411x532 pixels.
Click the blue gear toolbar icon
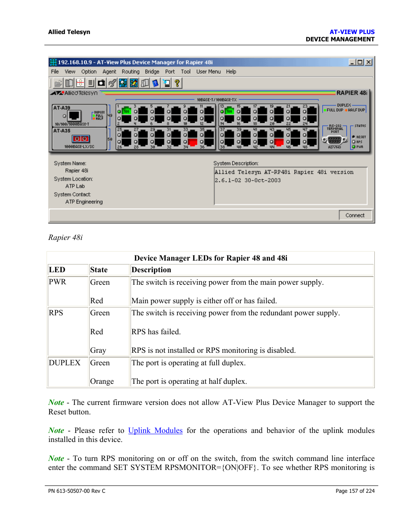(123, 83)
